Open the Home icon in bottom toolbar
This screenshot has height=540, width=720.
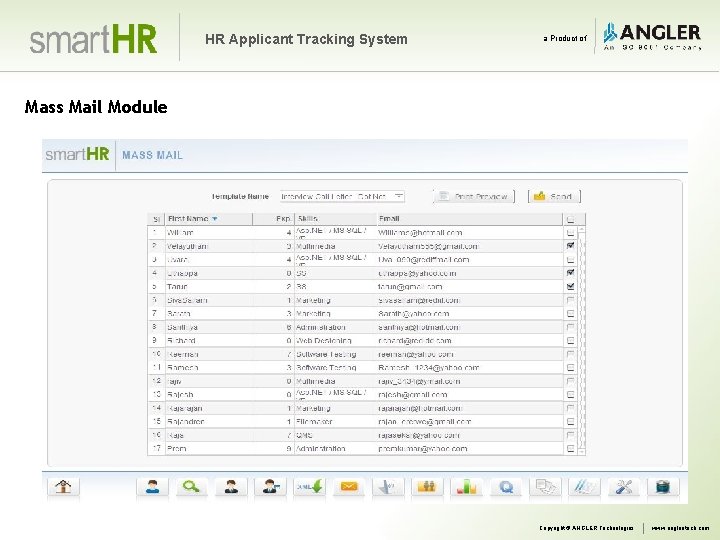point(63,487)
